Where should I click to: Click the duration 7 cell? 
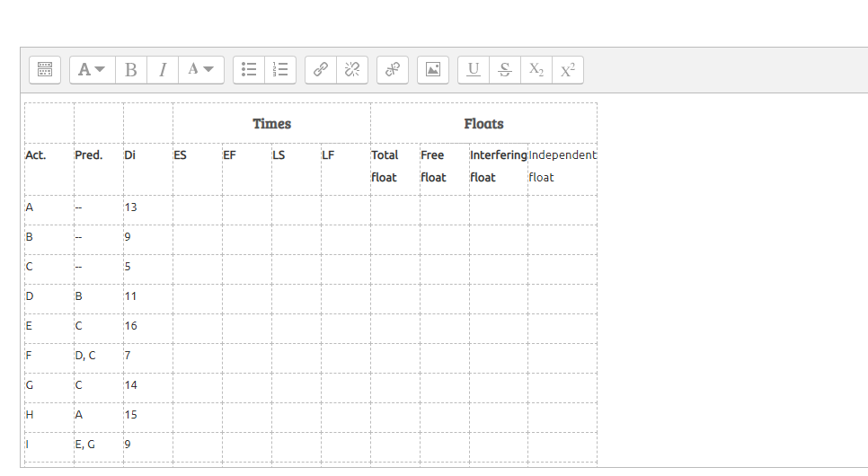(x=147, y=358)
